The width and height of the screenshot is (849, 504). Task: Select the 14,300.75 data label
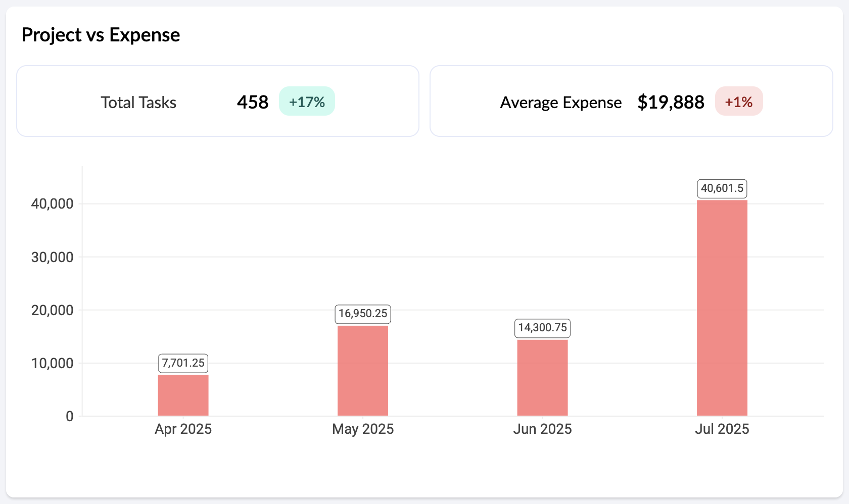tap(542, 328)
